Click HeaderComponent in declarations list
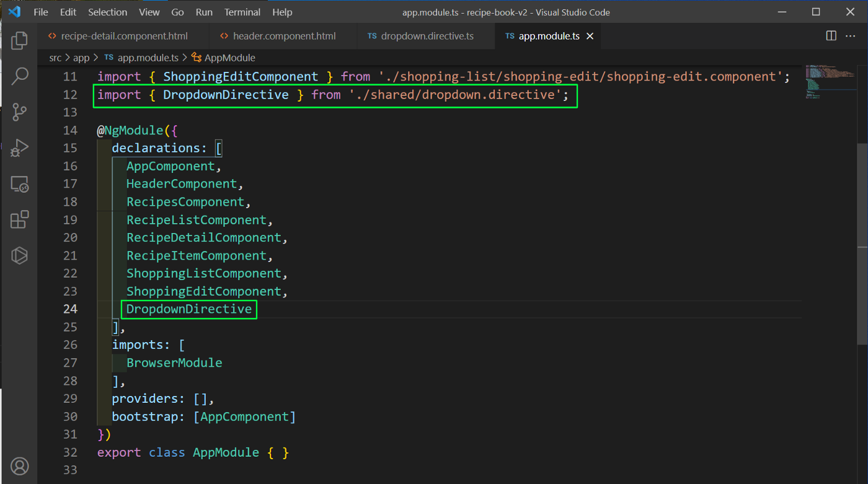Viewport: 868px width, 484px height. click(x=182, y=184)
